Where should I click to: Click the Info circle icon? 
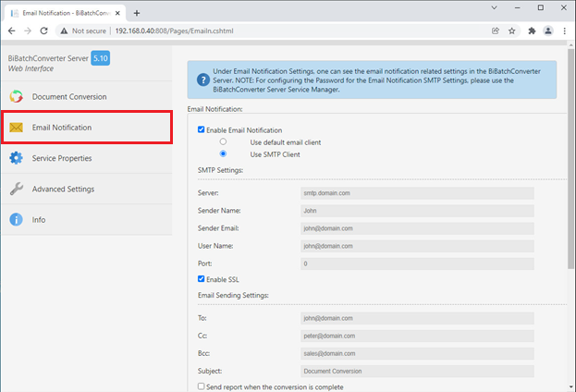click(16, 220)
